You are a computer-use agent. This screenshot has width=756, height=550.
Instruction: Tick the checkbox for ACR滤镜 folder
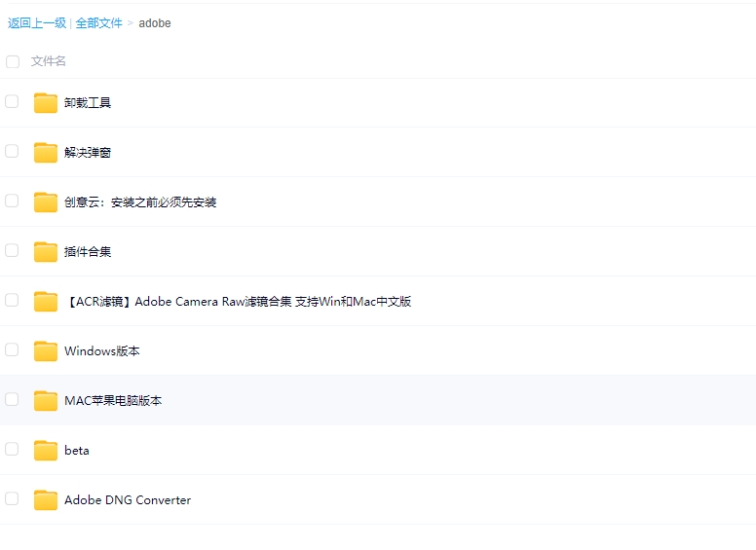coord(12,300)
